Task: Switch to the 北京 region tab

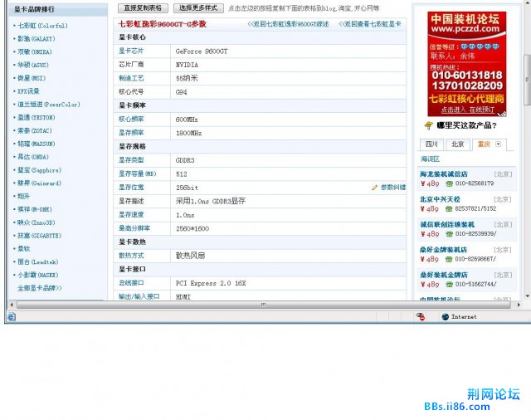Action: tap(456, 144)
